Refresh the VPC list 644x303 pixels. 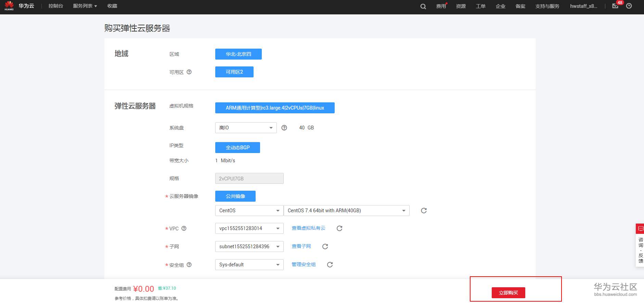339,228
